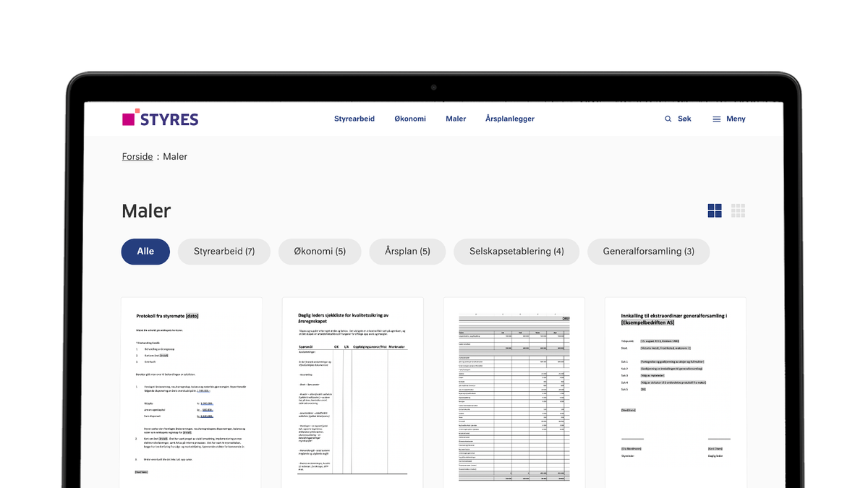Click the Meny label
This screenshot has width=868, height=488.
tap(736, 119)
